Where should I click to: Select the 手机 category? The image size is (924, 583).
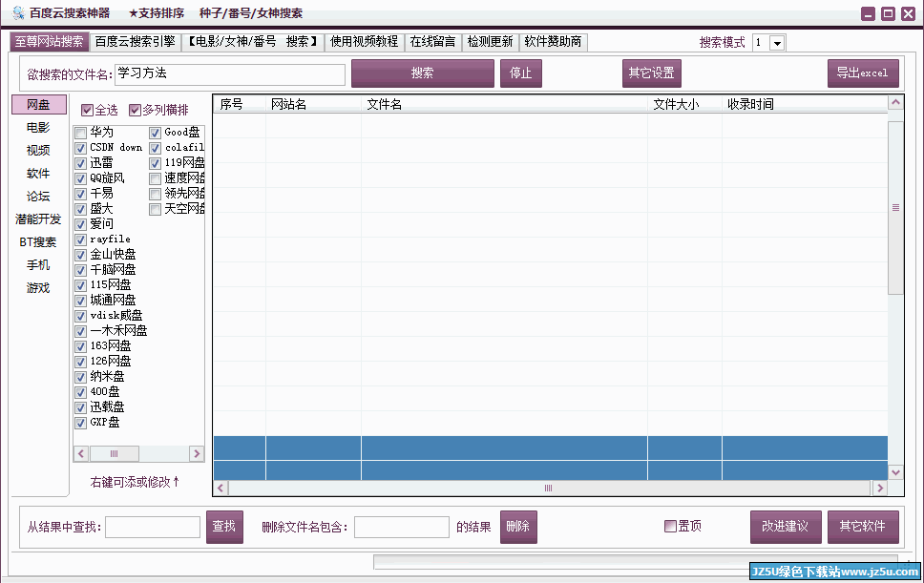click(38, 265)
